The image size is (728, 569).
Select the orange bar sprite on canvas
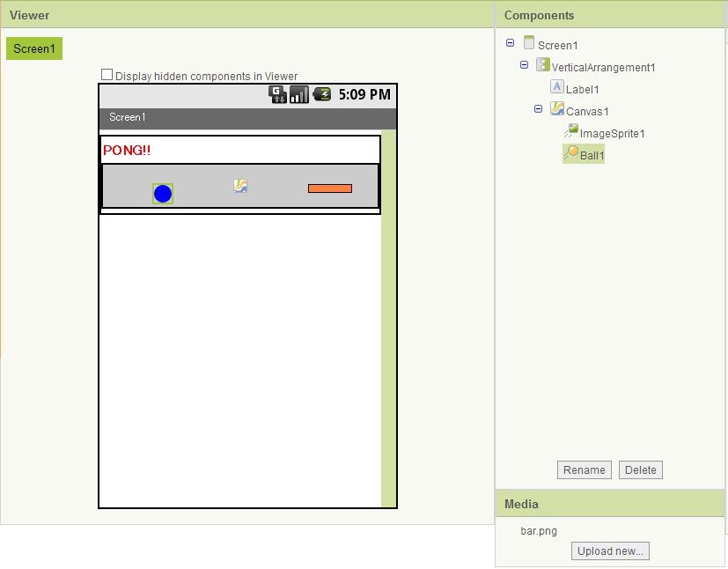[330, 188]
